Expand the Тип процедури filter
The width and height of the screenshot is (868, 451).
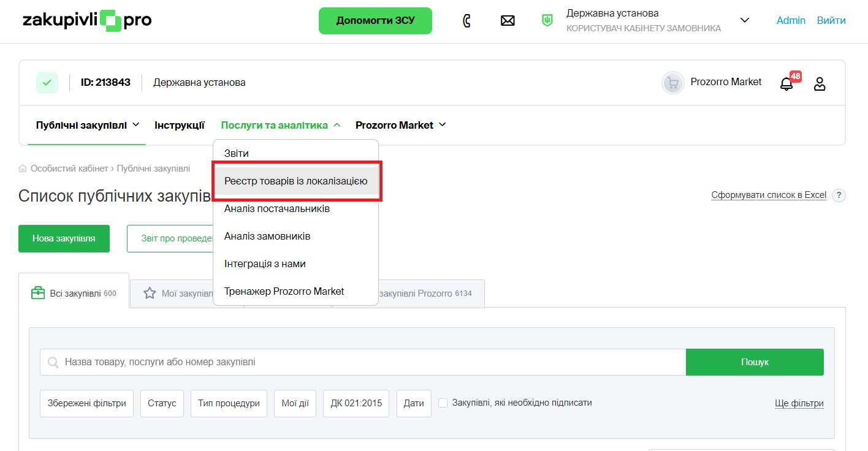pos(229,403)
